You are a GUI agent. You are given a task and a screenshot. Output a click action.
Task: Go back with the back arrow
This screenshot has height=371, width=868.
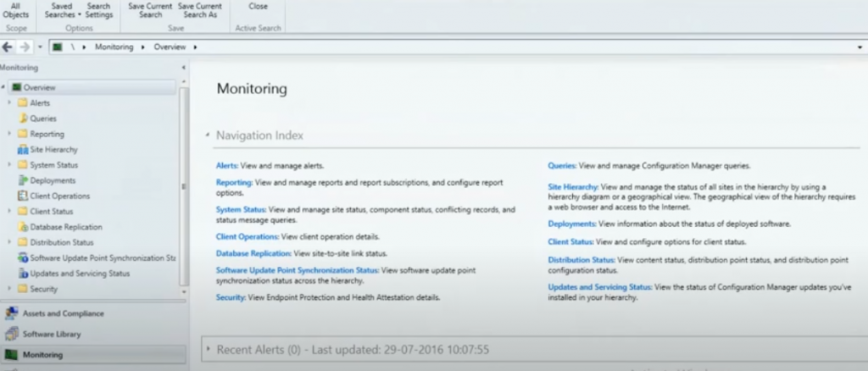pyautogui.click(x=7, y=47)
